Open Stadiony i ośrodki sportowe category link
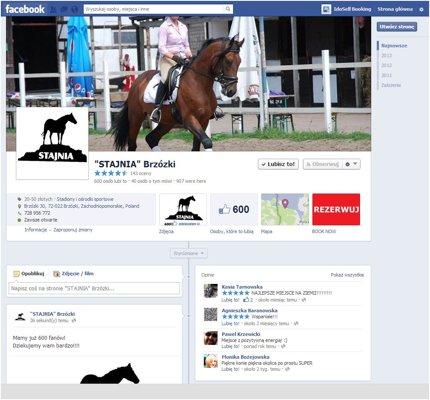Viewport: 430px width, 400px height. (85, 199)
